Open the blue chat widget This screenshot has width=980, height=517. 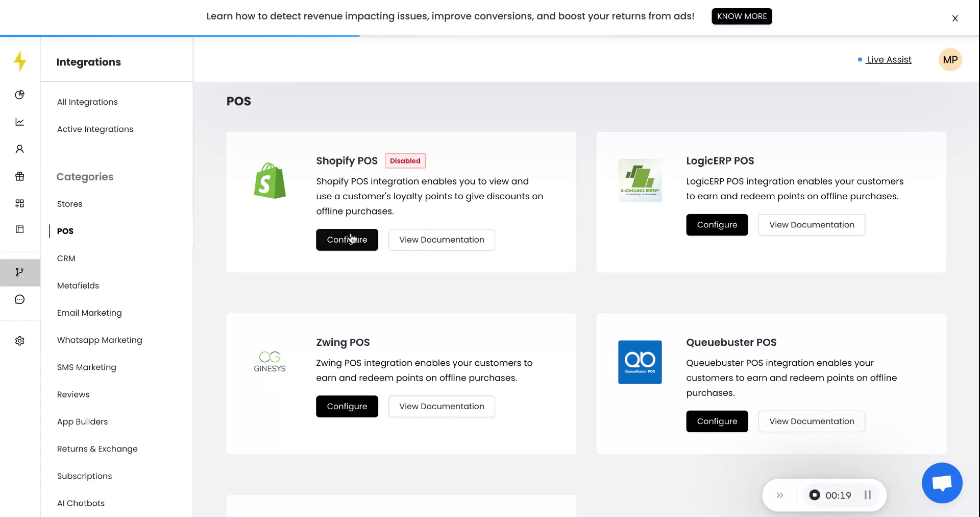pyautogui.click(x=942, y=483)
